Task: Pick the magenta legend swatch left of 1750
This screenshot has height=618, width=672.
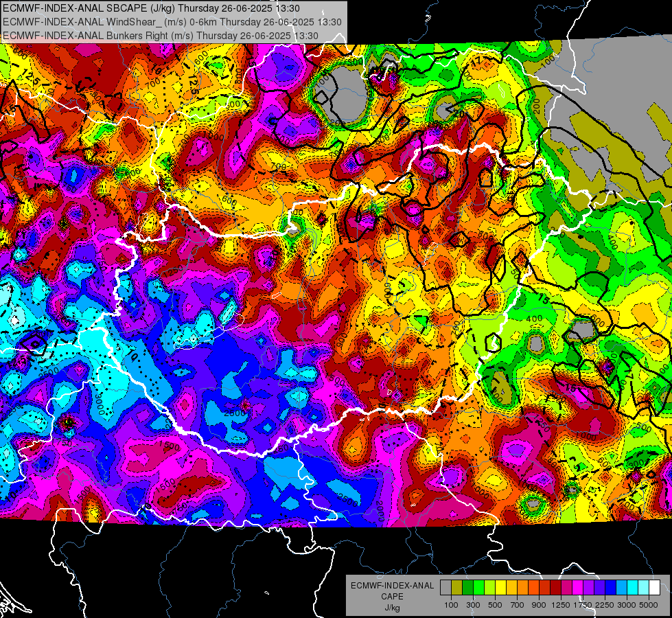Action: click(x=578, y=587)
